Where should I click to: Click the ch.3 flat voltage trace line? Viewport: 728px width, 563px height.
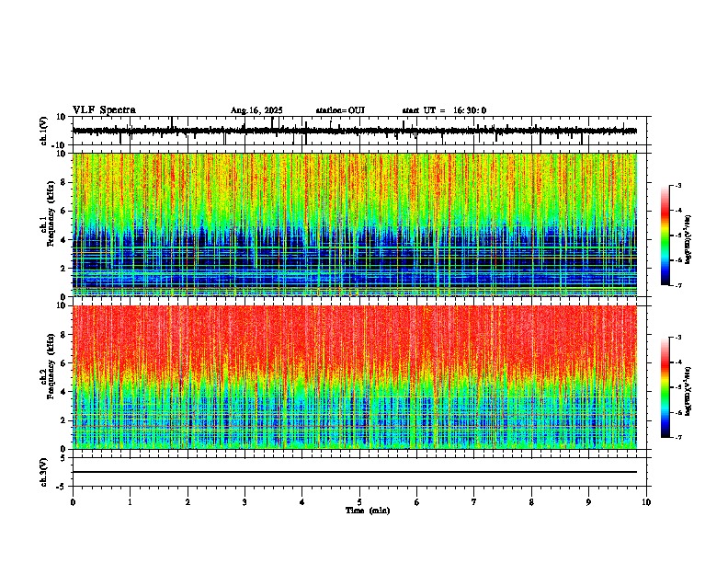355,472
